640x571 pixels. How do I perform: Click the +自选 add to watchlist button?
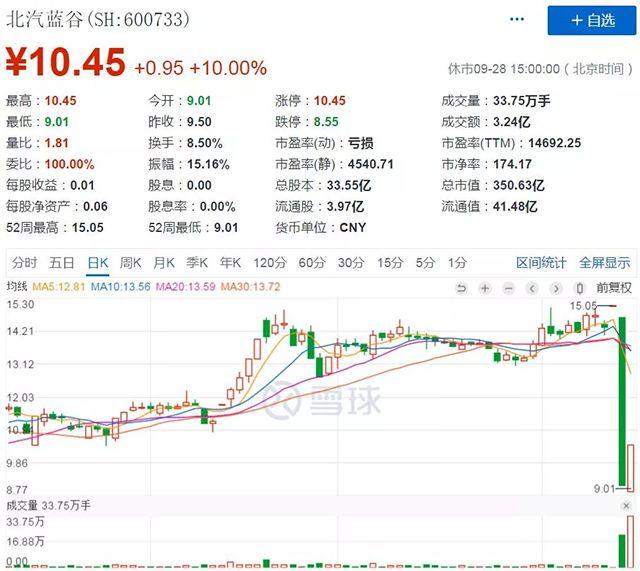tap(591, 20)
